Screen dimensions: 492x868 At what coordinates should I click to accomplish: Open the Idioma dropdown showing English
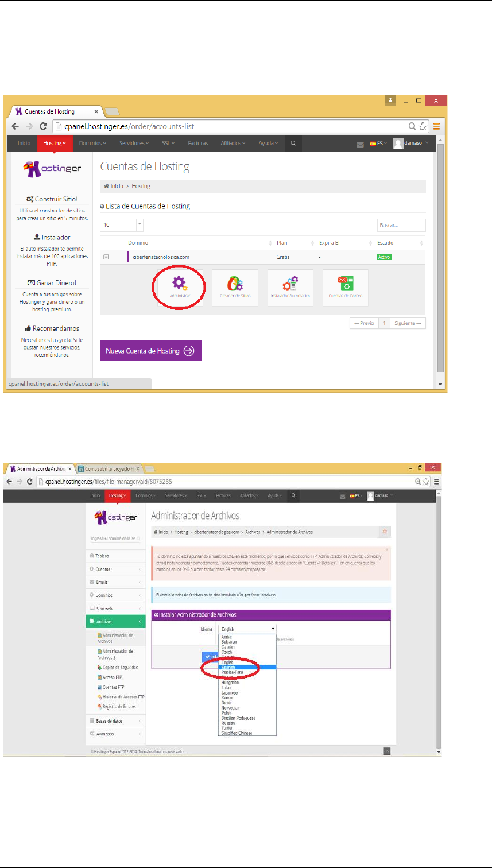pyautogui.click(x=247, y=629)
